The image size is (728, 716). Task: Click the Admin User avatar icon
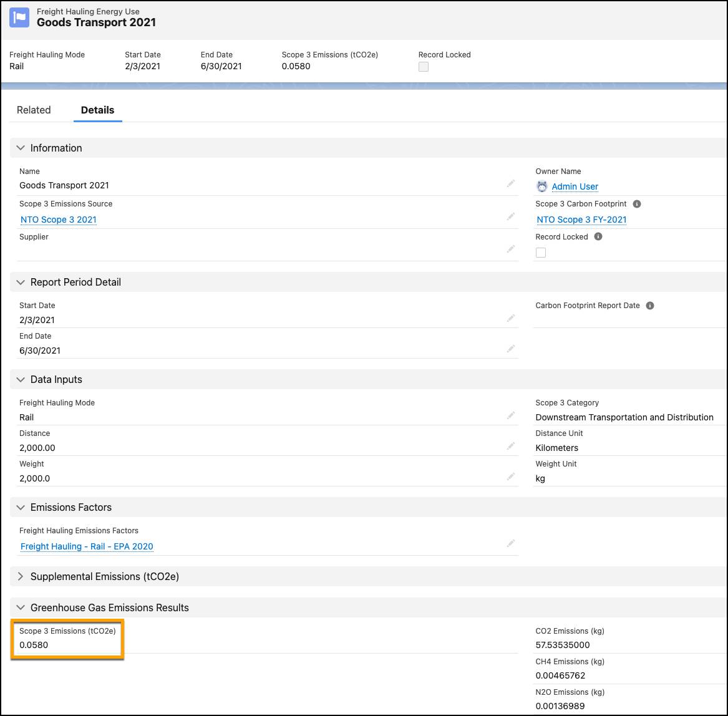tap(542, 186)
